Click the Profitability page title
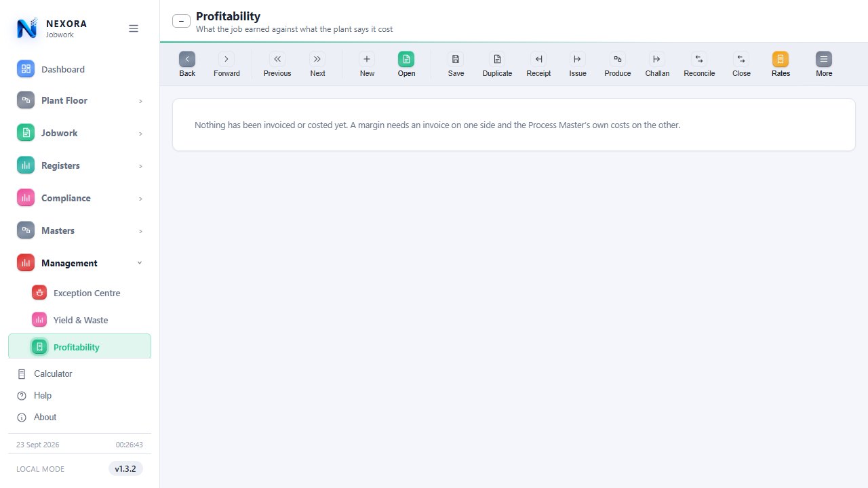868x488 pixels. (228, 16)
